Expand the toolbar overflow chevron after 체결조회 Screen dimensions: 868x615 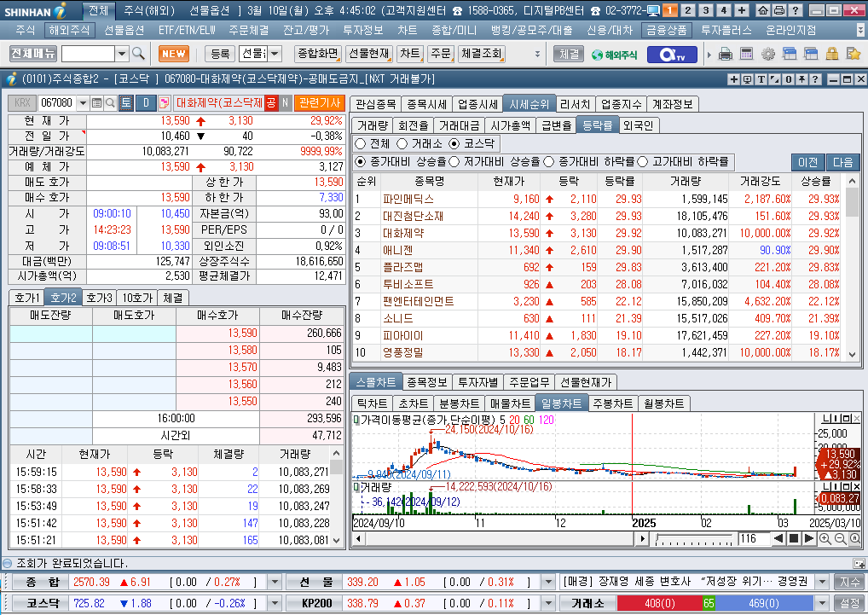pos(537,54)
